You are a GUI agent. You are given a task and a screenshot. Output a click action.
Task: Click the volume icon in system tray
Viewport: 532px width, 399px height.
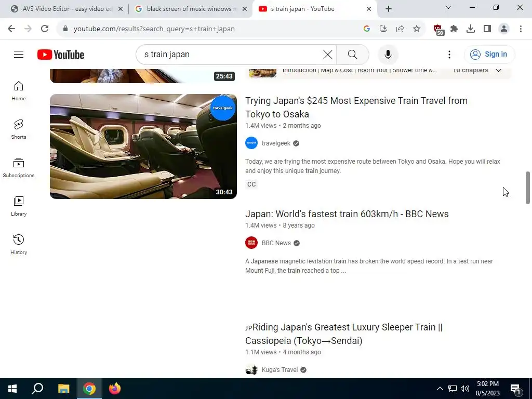465,389
